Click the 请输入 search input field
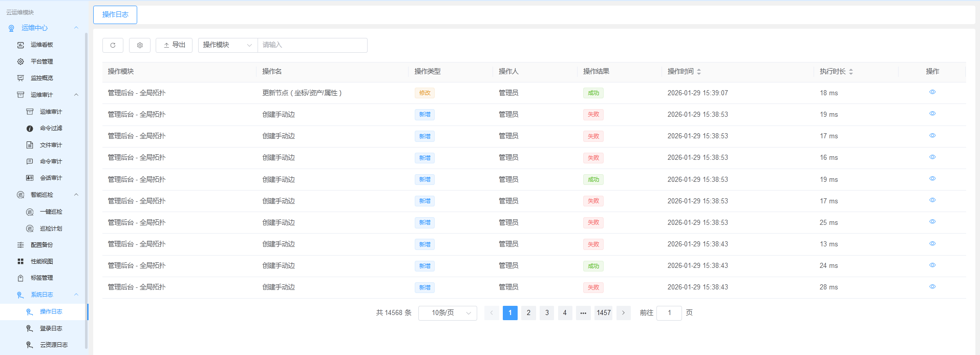The image size is (980, 355). [x=312, y=45]
